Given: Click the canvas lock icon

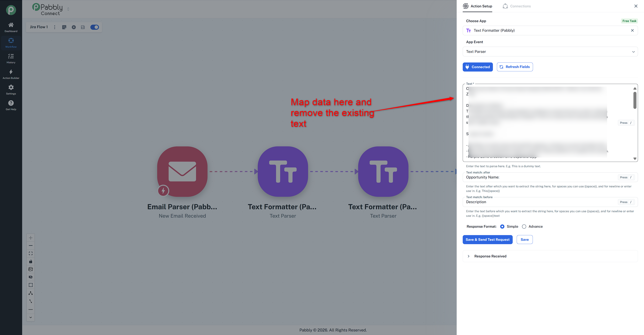Looking at the screenshot, I should coord(31,261).
